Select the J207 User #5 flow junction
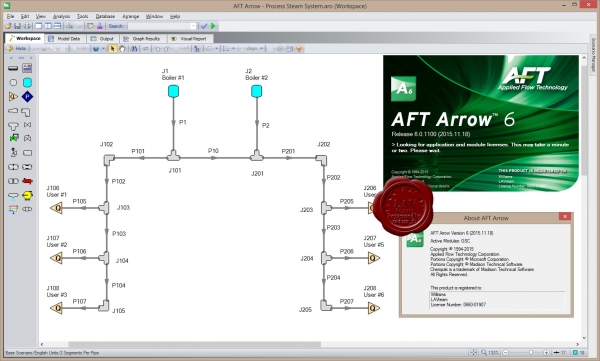600x361 pixels. 374,258
